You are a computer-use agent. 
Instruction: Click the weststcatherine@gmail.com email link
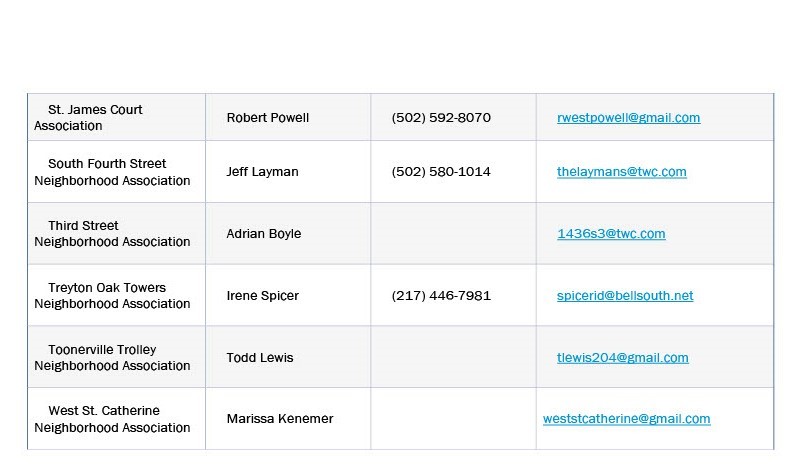click(x=626, y=420)
